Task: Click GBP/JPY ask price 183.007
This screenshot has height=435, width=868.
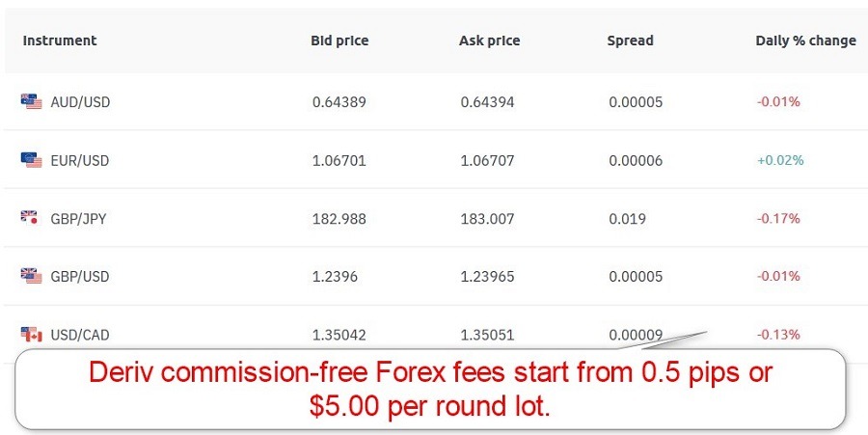Action: (487, 219)
